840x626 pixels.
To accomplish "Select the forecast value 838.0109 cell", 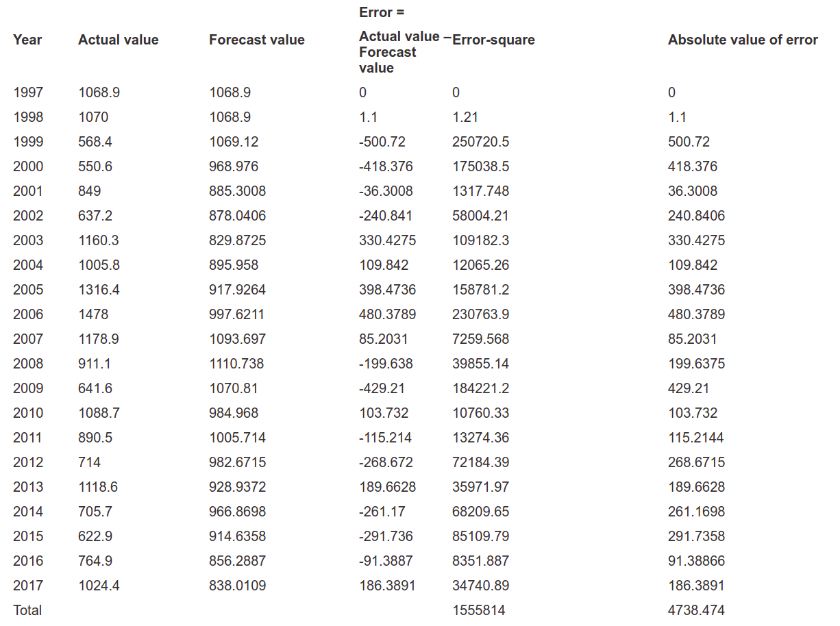I will point(238,586).
